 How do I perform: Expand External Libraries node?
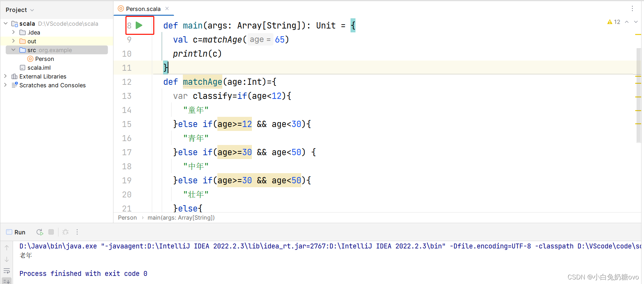coord(5,76)
